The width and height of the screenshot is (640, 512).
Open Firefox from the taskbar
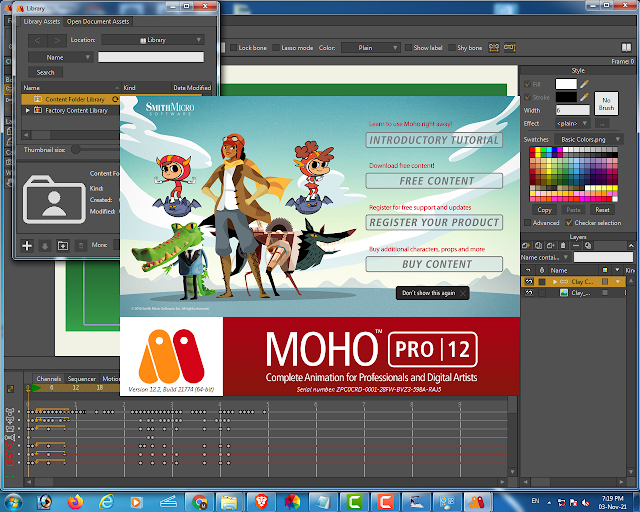[x=75, y=502]
